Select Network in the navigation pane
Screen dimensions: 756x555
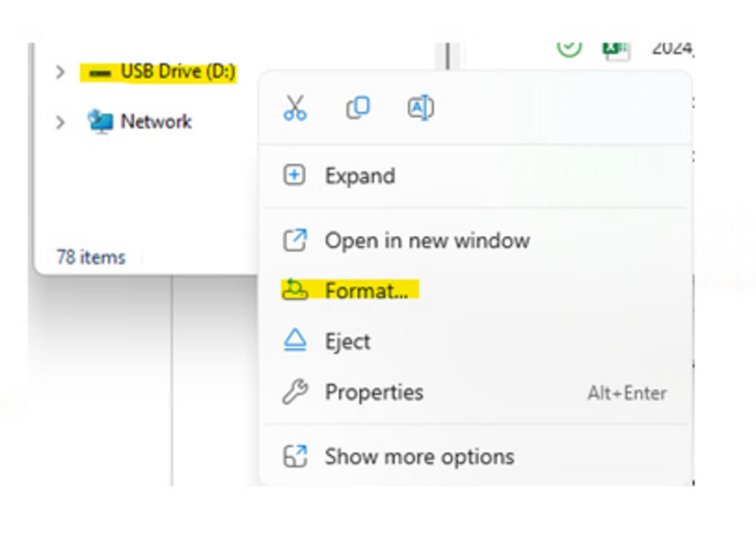[156, 122]
